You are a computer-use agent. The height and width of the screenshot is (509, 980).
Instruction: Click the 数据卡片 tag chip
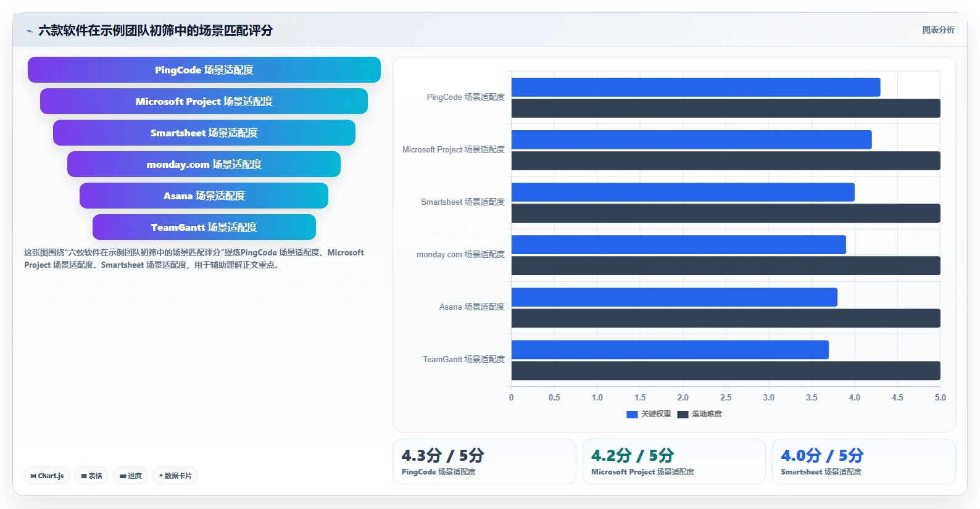tap(175, 476)
